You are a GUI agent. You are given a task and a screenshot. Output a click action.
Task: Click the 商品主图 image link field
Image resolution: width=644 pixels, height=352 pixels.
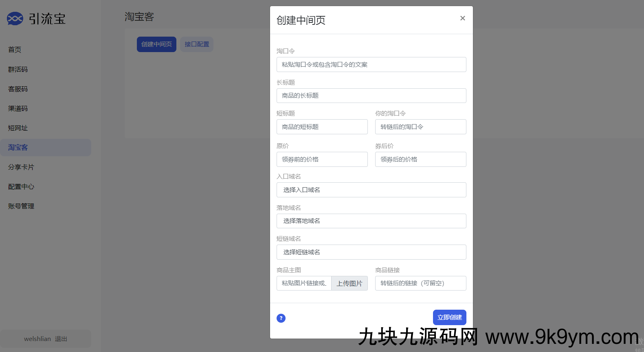(x=304, y=283)
